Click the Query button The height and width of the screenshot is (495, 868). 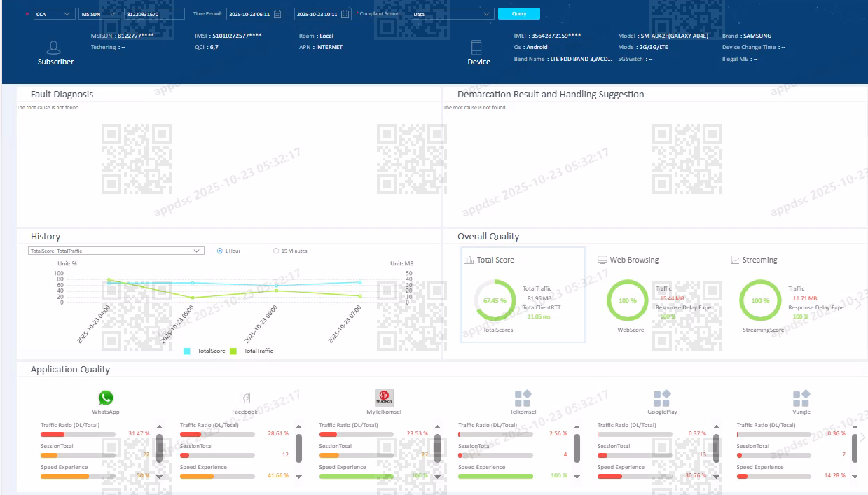tap(519, 13)
